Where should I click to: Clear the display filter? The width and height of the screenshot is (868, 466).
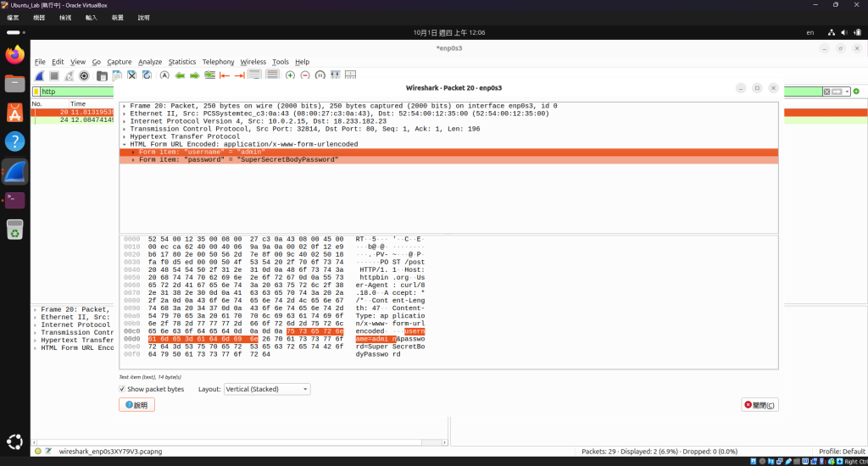[826, 92]
